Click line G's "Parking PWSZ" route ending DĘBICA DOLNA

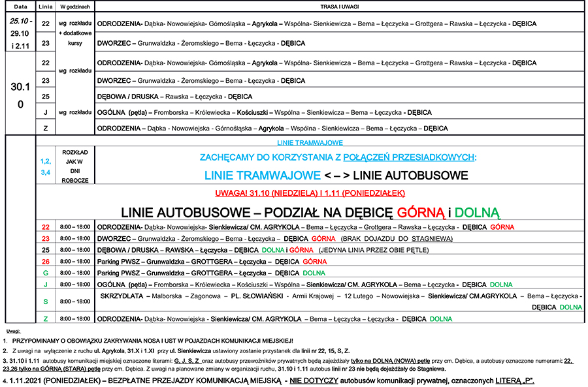(211, 273)
